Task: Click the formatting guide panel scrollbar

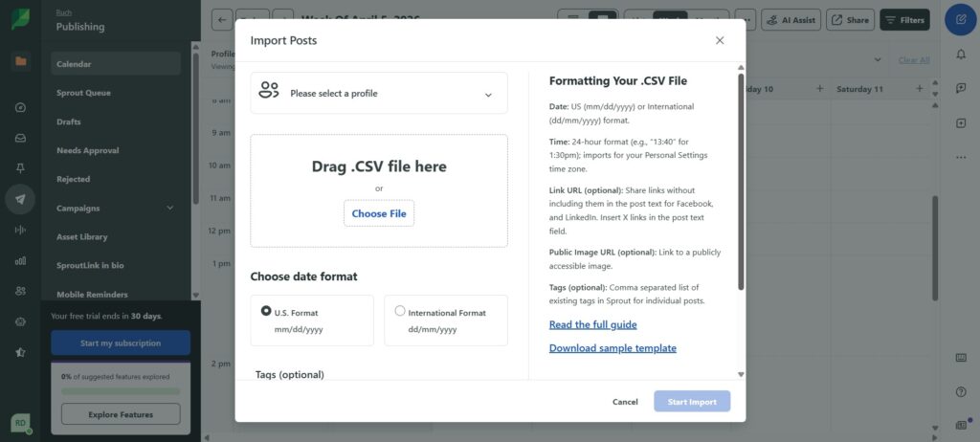Action: tap(741, 182)
